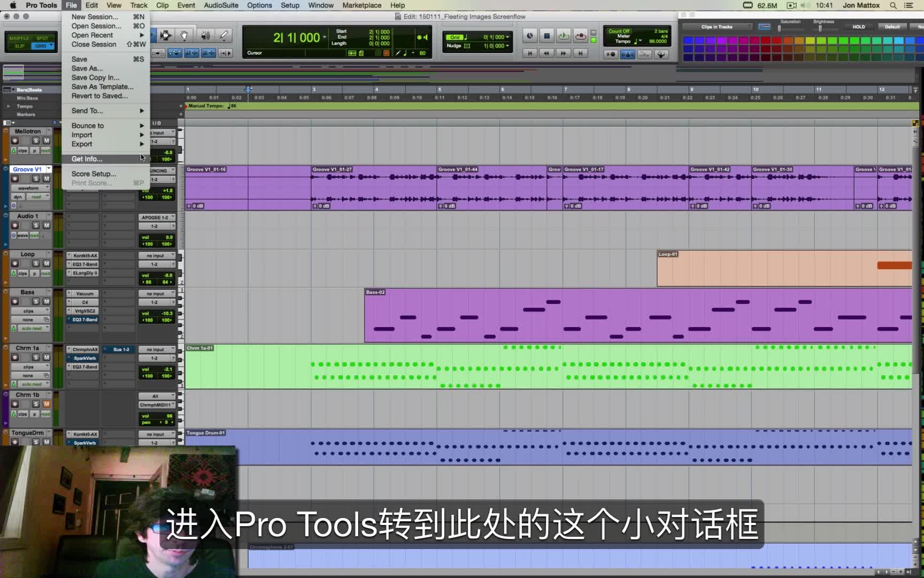The height and width of the screenshot is (578, 924).
Task: Click the green Play transport button
Action: tap(564, 36)
